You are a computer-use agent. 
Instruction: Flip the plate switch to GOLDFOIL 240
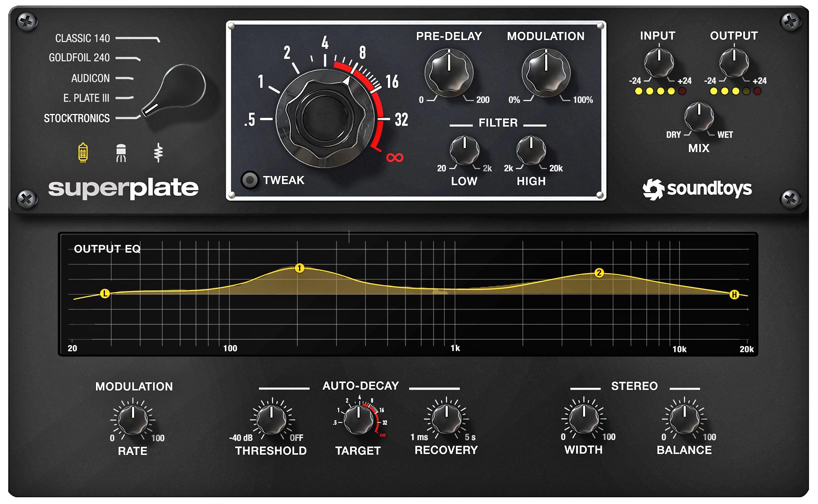click(79, 58)
